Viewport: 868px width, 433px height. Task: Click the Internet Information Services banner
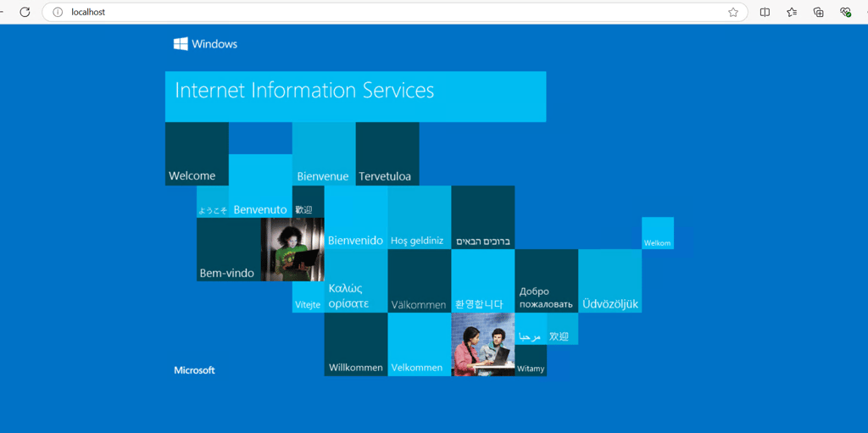tap(355, 97)
